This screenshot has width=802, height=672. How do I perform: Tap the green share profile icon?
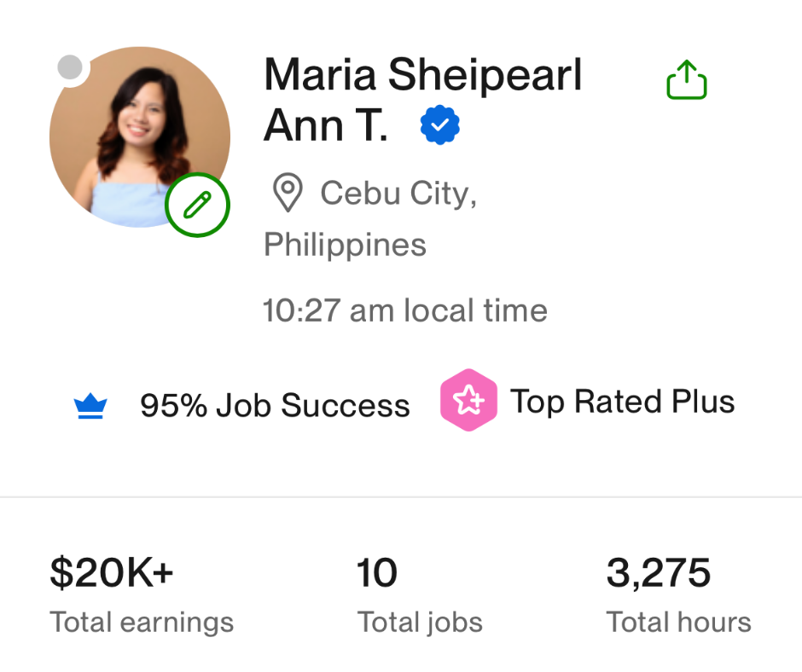[686, 81]
